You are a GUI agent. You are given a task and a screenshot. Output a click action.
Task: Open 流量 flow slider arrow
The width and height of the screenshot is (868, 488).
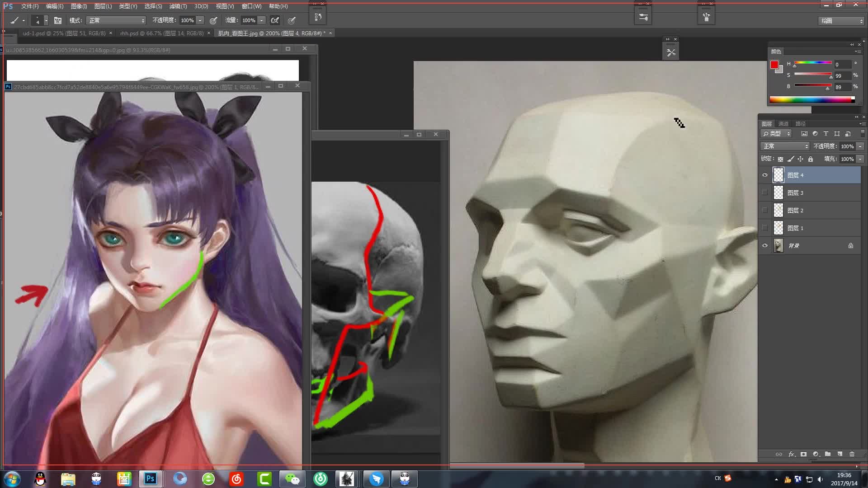[x=262, y=20]
